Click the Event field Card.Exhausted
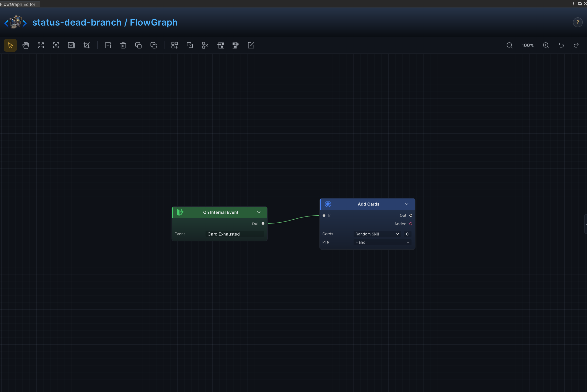Viewport: 587px width, 392px height. (235, 234)
